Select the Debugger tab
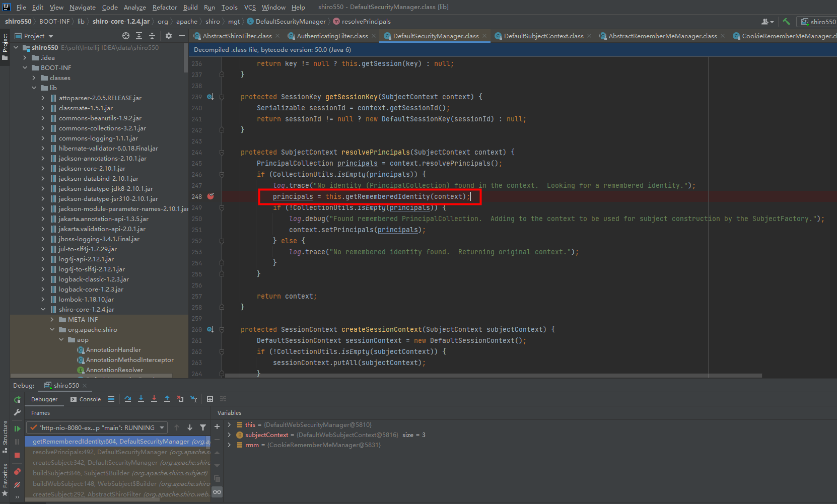 (x=44, y=399)
